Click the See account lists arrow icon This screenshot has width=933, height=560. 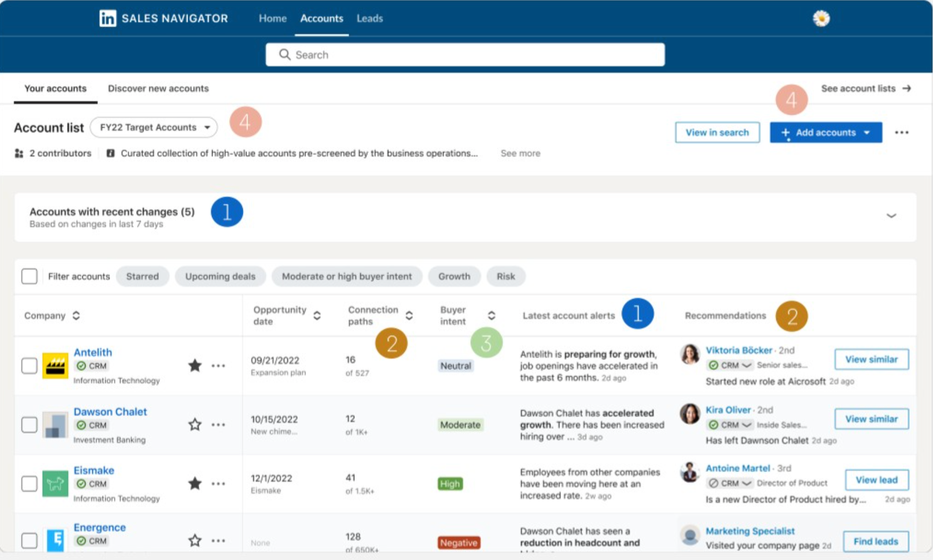pos(907,88)
